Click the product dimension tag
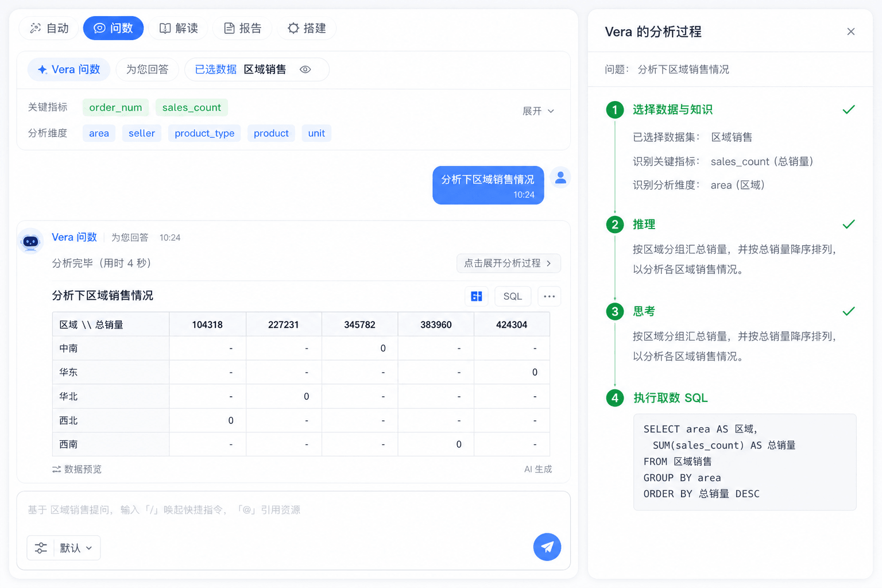The width and height of the screenshot is (882, 588). pyautogui.click(x=271, y=133)
